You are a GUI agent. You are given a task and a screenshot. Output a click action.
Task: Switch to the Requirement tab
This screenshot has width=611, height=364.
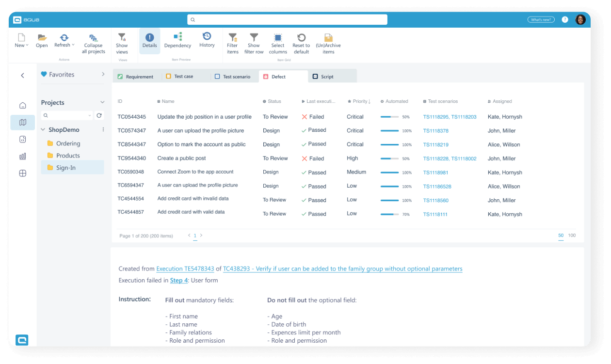(x=137, y=76)
